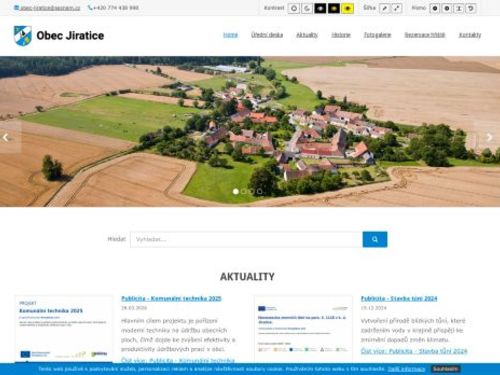The image size is (500, 375).
Task: Show previous slide with left arrow
Action: pos(6,137)
